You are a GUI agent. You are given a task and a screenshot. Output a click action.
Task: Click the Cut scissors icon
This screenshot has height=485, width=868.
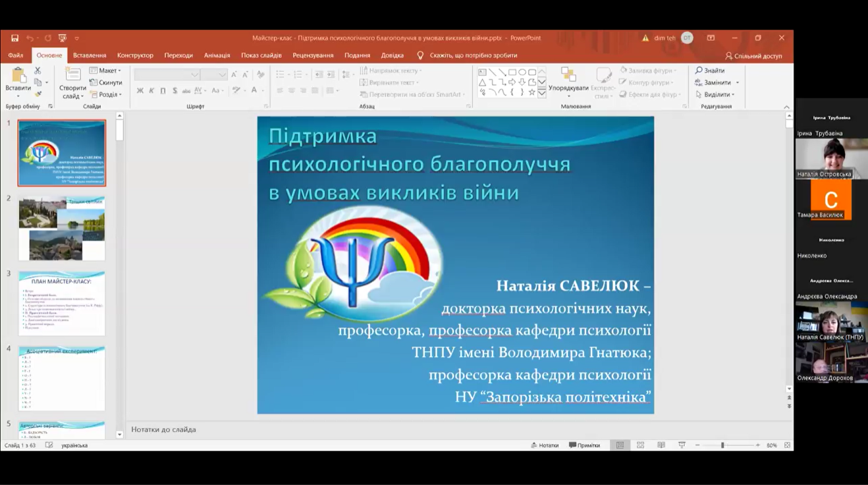[x=38, y=71]
